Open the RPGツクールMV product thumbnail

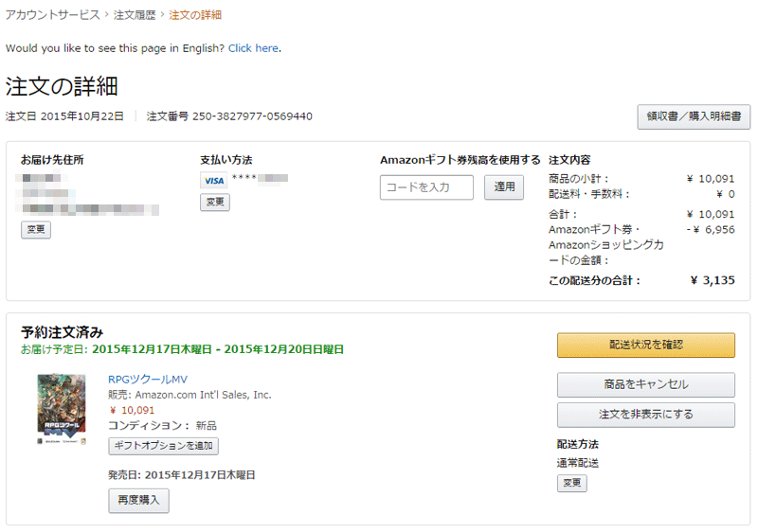pyautogui.click(x=62, y=409)
